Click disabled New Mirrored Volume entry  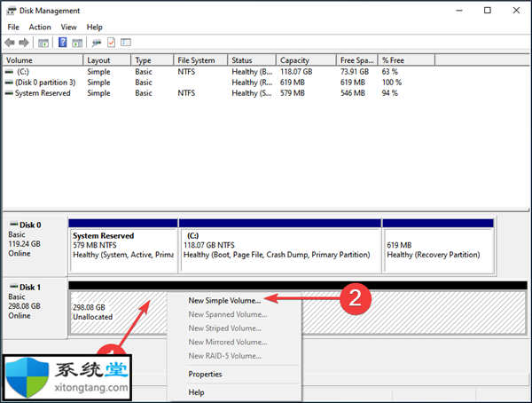(x=228, y=342)
